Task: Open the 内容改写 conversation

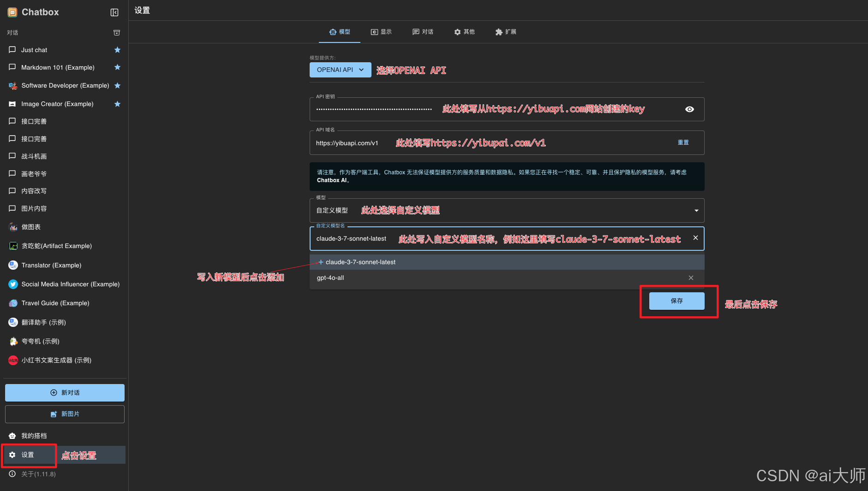Action: (65, 191)
